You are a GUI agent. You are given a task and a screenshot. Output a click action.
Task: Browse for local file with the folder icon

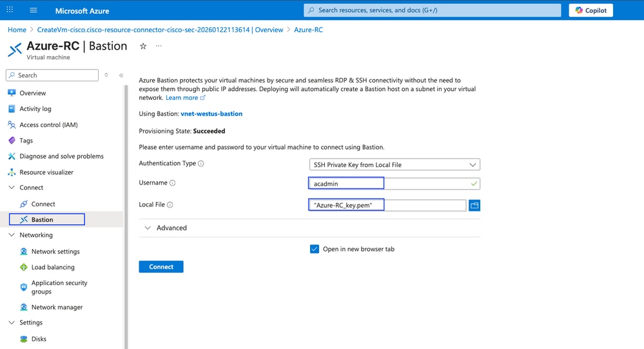[x=474, y=205]
